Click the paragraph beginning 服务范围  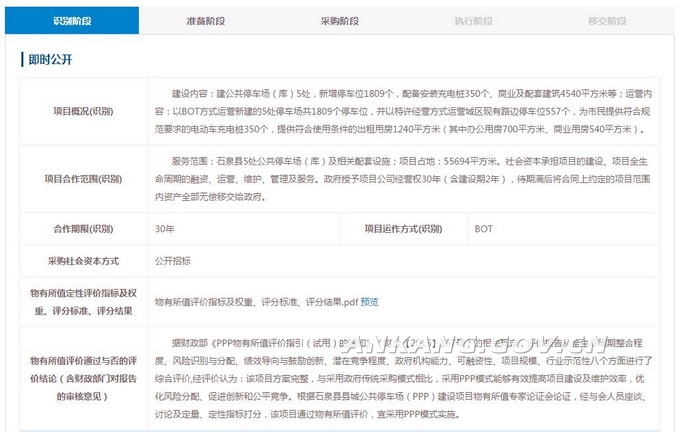pos(402,179)
